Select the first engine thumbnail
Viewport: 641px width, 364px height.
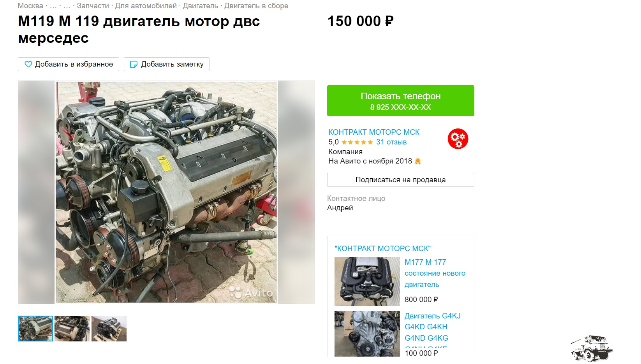(35, 329)
